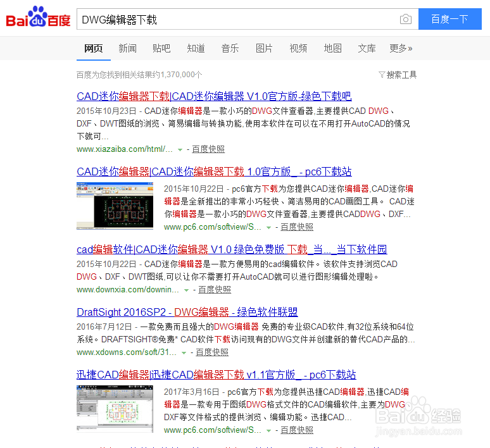Click the 百度为您找到相关结果约1,370,000个 count text
This screenshot has height=448, width=490.
pos(139,75)
